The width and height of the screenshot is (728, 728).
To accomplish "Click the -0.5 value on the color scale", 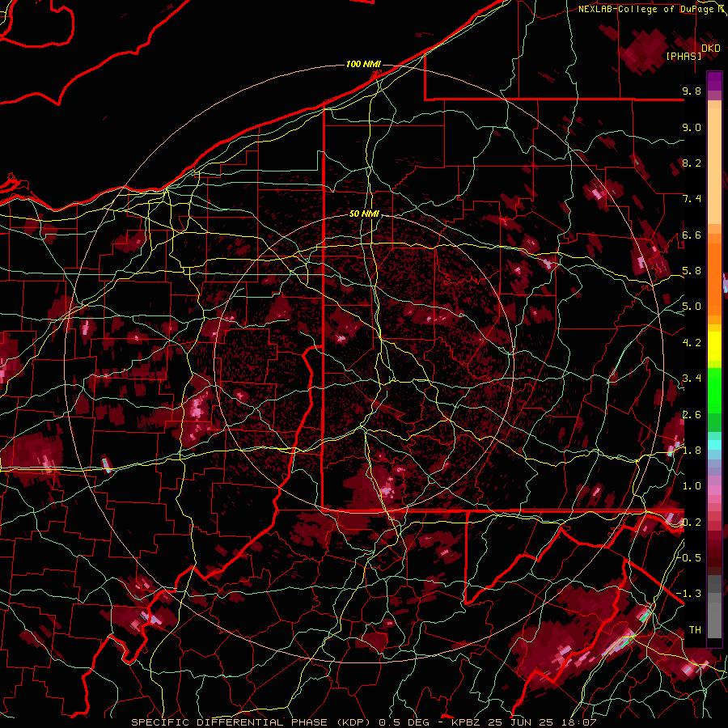I will tap(688, 558).
